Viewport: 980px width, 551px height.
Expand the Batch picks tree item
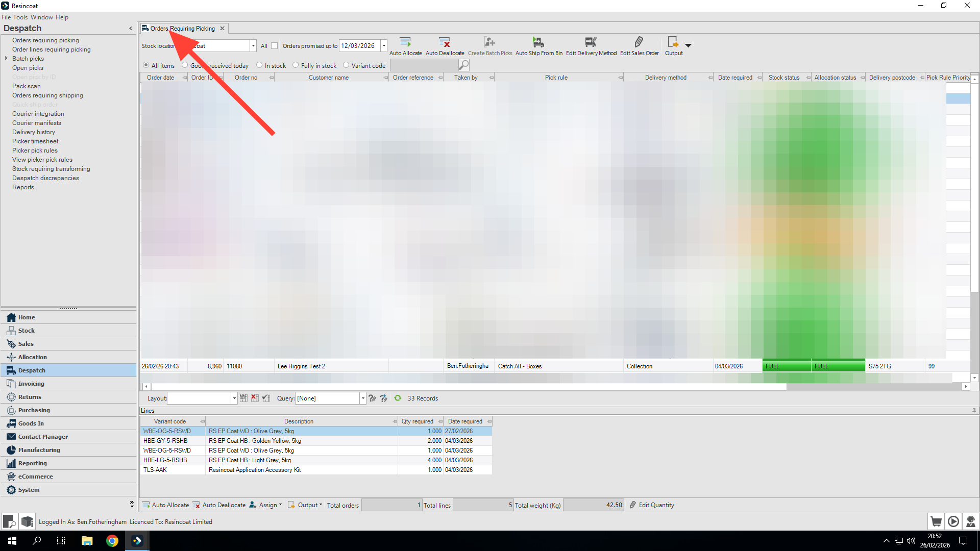click(x=6, y=59)
